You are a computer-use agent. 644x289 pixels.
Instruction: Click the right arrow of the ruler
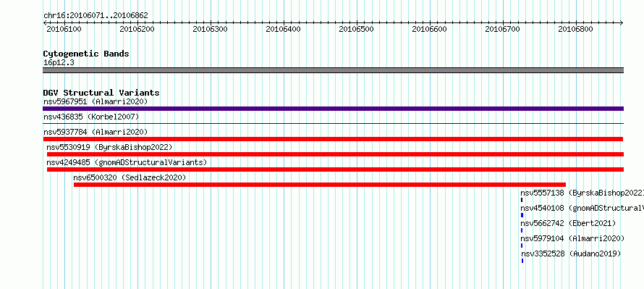(x=622, y=23)
